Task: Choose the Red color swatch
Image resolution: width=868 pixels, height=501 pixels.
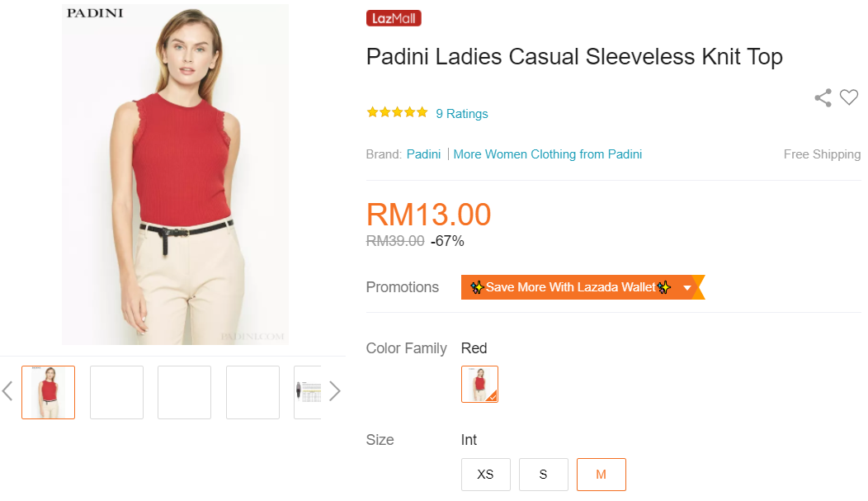Action: [x=479, y=384]
